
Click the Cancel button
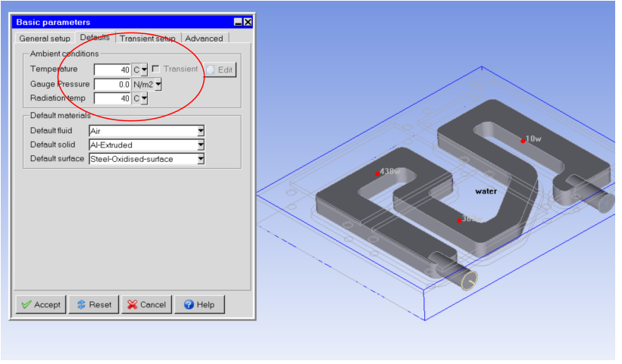[146, 305]
